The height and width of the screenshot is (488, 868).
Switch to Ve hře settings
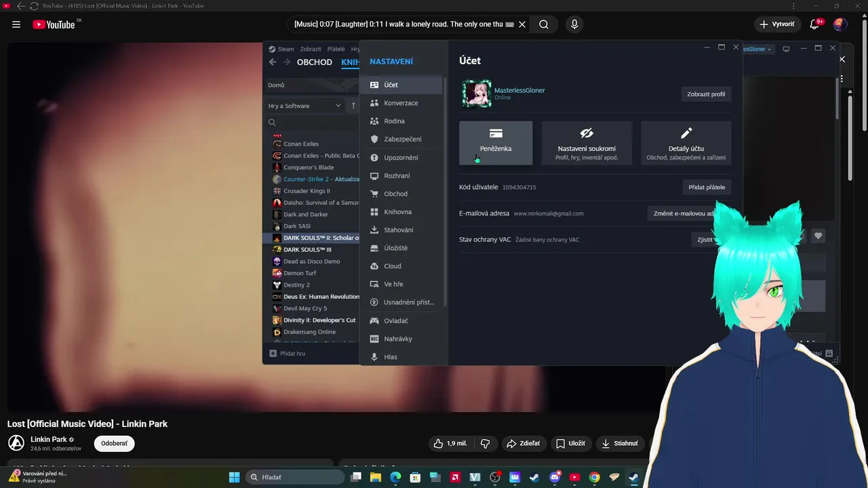pyautogui.click(x=402, y=284)
